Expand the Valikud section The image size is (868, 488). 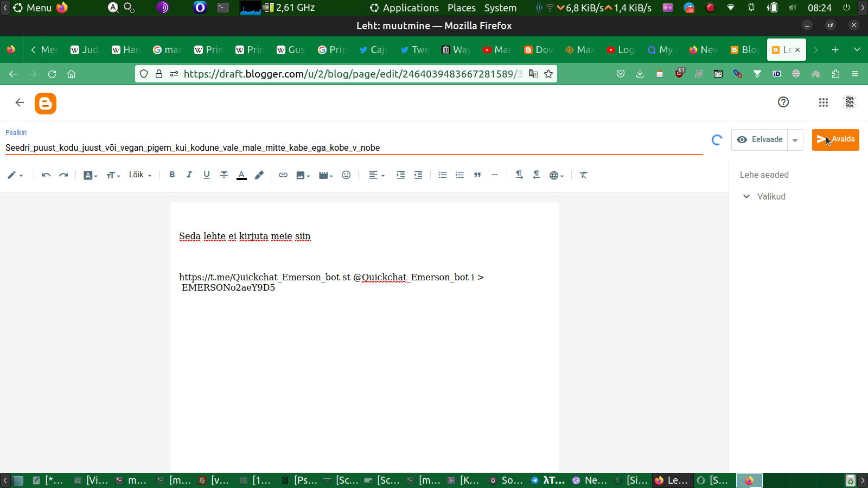pyautogui.click(x=764, y=197)
